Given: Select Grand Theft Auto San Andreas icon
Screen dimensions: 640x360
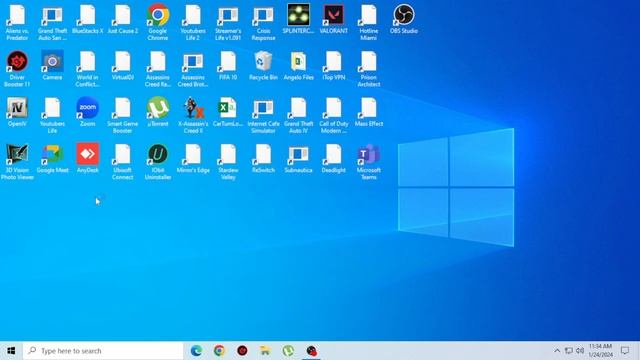Looking at the screenshot, I should click(x=52, y=22).
